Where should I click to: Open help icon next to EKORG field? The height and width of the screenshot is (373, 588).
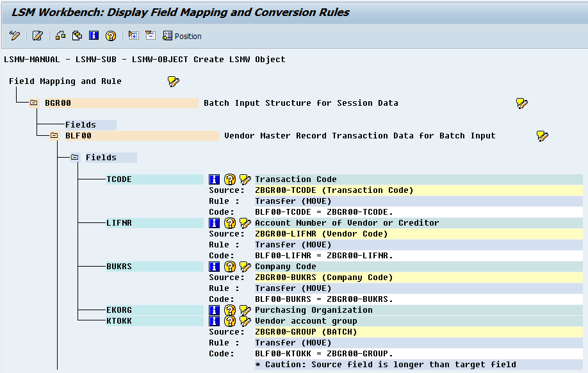point(230,310)
